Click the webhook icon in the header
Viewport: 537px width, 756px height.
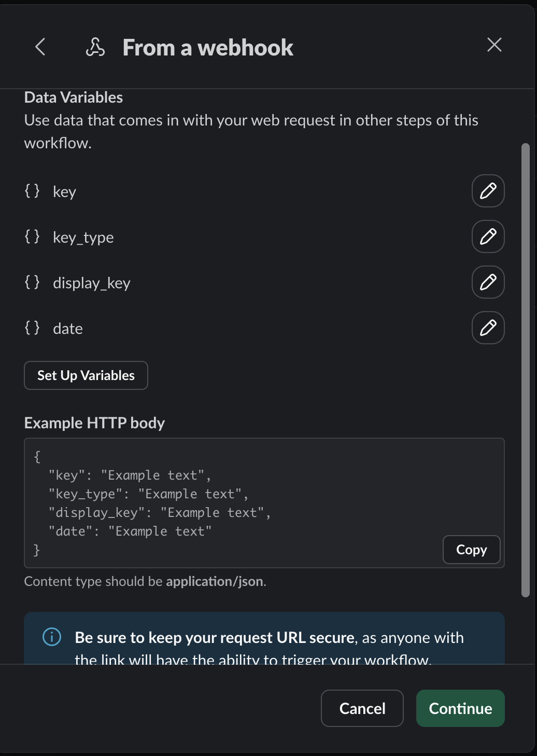click(95, 47)
